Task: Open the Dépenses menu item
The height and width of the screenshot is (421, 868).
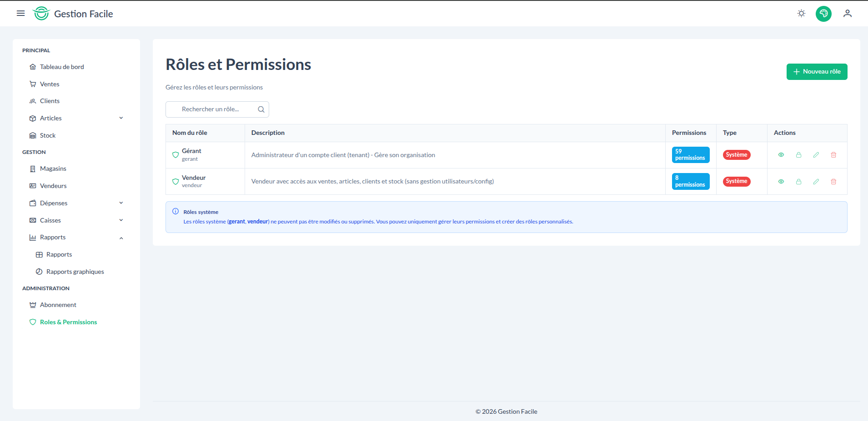Action: [54, 203]
